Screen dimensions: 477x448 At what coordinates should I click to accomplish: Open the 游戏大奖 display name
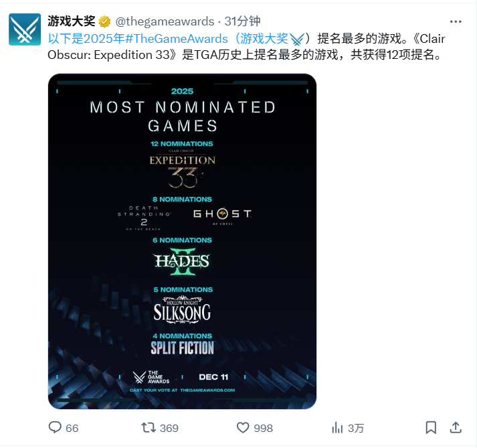pos(72,21)
